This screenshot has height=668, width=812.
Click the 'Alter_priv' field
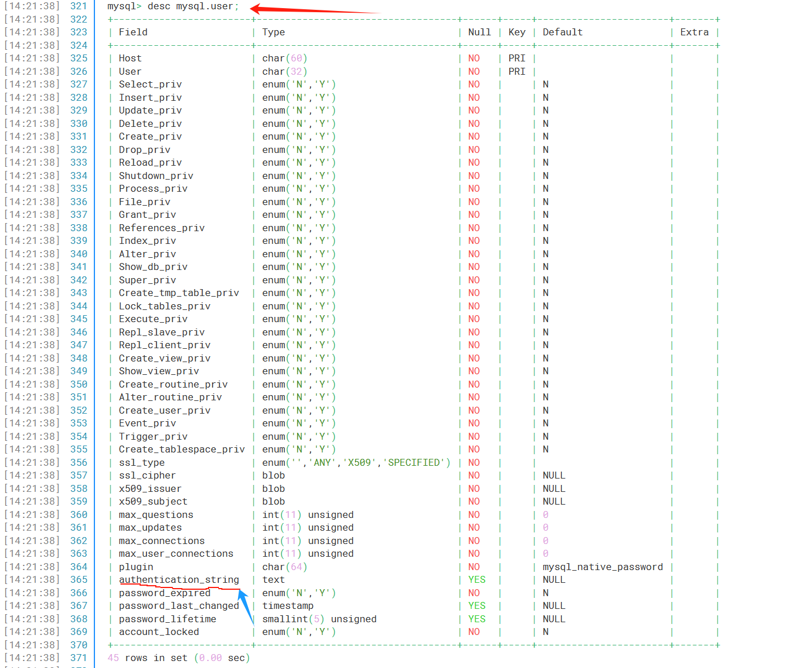(148, 254)
